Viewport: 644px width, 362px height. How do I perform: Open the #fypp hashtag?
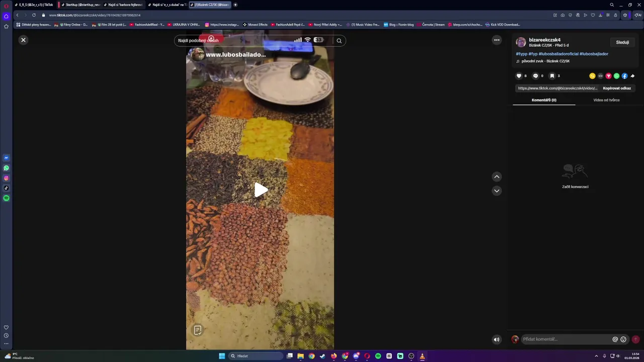pos(521,54)
